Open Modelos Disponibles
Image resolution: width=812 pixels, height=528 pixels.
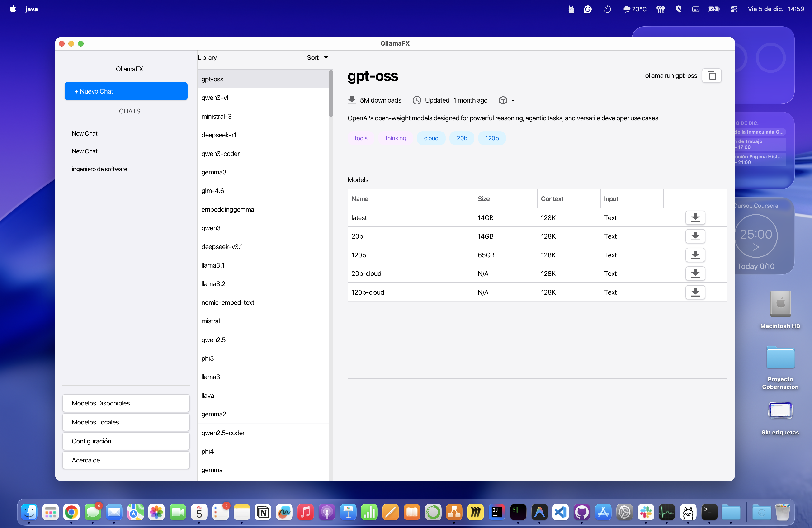126,403
